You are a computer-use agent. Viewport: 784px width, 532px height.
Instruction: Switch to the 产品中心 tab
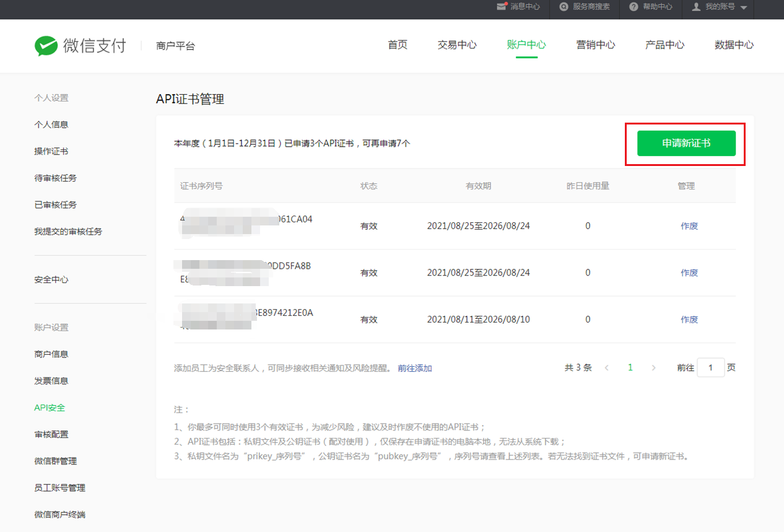tap(665, 45)
